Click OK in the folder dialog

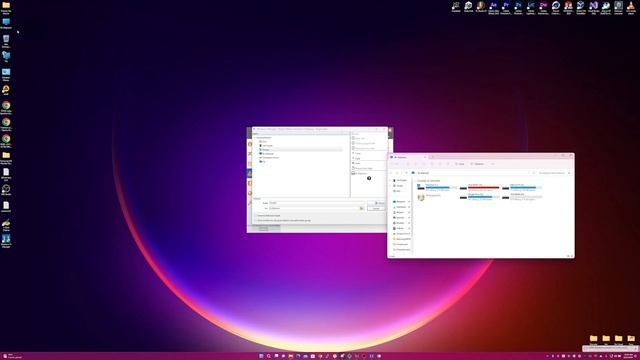376,203
